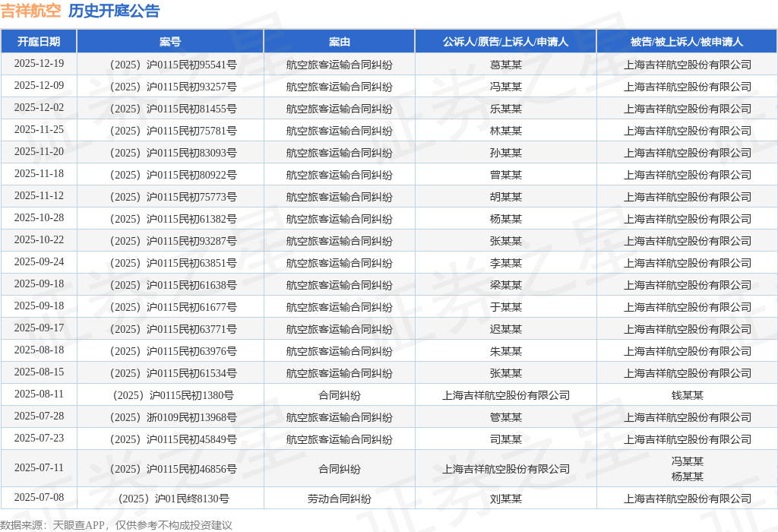Click the 吉祥航空 title text

[30, 11]
